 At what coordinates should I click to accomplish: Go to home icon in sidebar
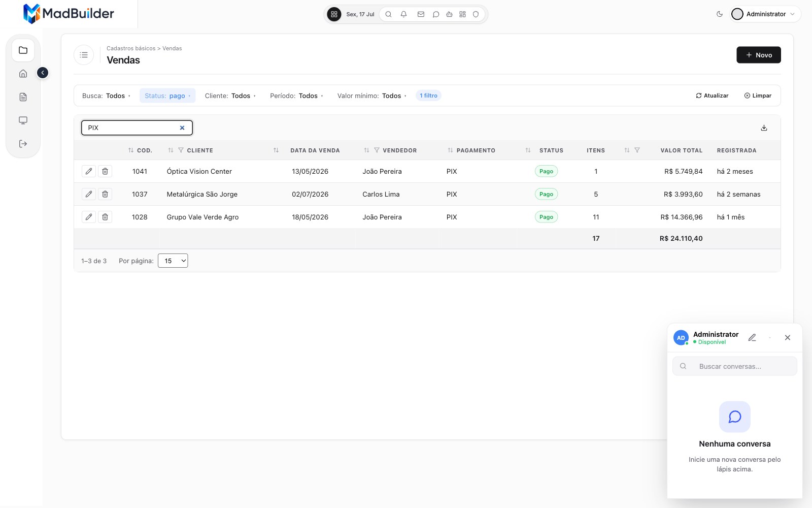click(23, 74)
